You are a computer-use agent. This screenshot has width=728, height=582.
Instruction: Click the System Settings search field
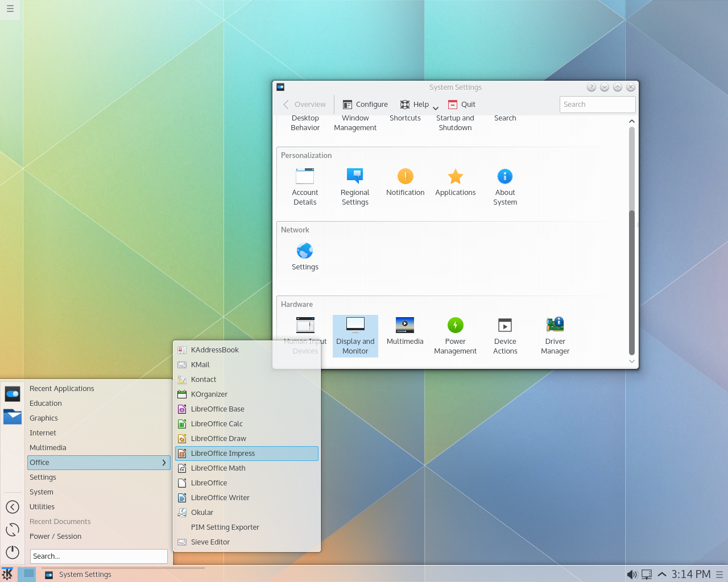point(597,105)
